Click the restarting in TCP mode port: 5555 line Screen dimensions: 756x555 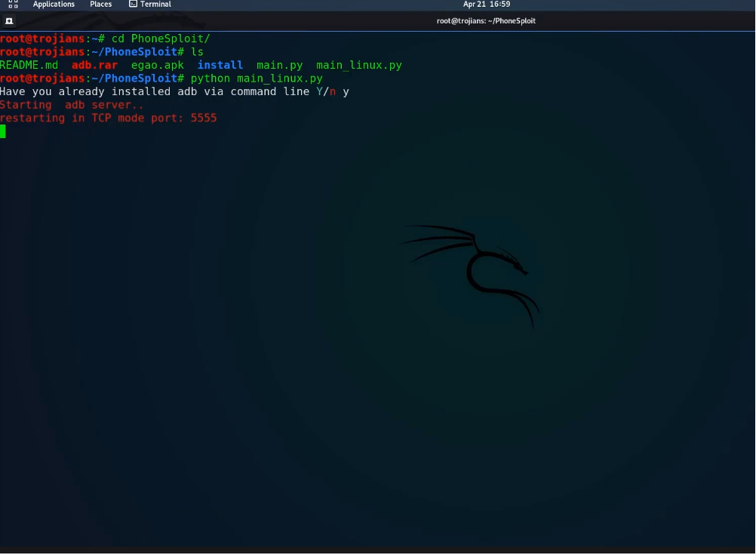pos(109,119)
